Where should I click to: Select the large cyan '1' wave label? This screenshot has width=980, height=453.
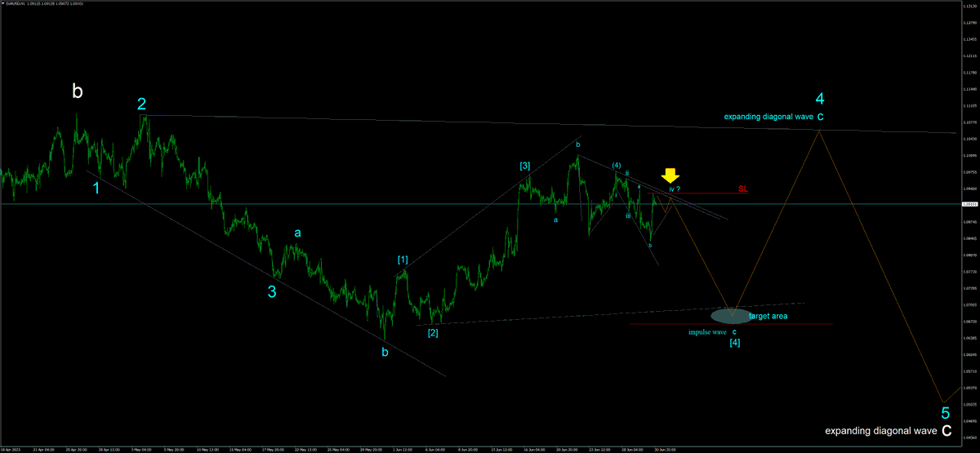click(x=96, y=188)
